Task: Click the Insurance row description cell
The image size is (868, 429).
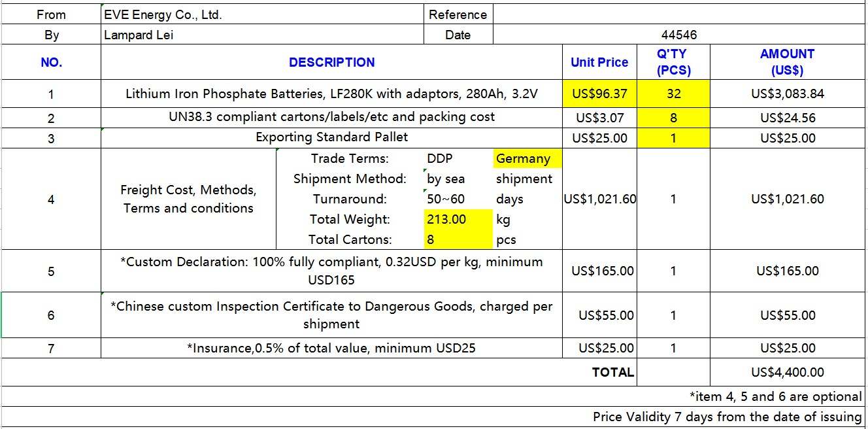Action: [x=332, y=348]
